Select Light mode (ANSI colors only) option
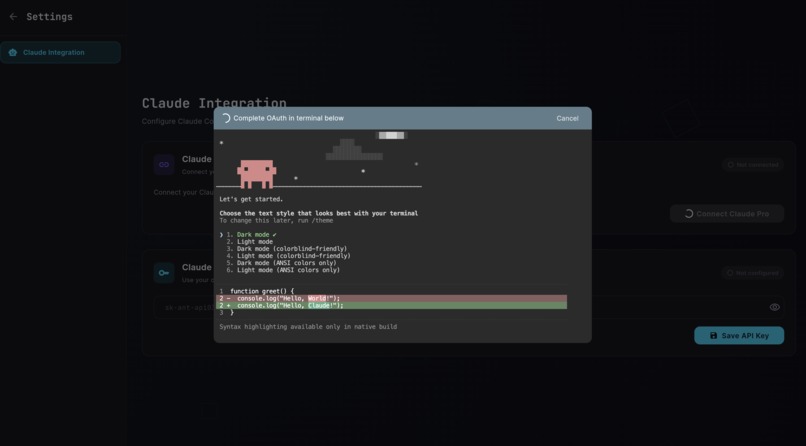Image resolution: width=806 pixels, height=446 pixels. coord(283,270)
